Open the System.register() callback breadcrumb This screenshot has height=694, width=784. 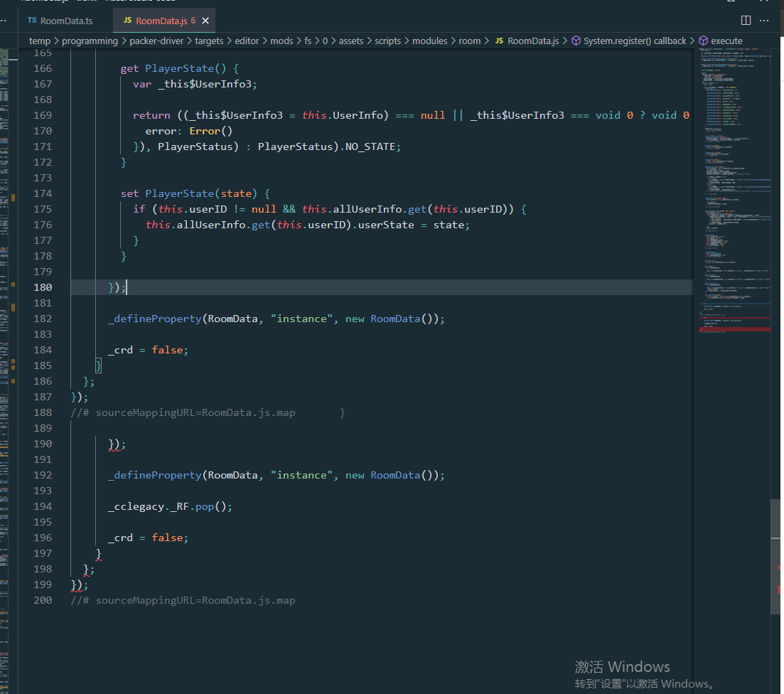635,41
